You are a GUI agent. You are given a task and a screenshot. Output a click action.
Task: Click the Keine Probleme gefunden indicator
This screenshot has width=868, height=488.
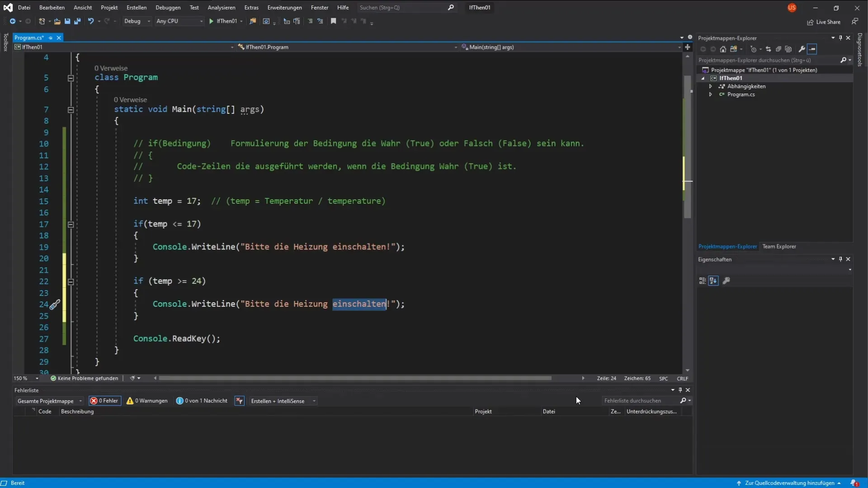[84, 379]
